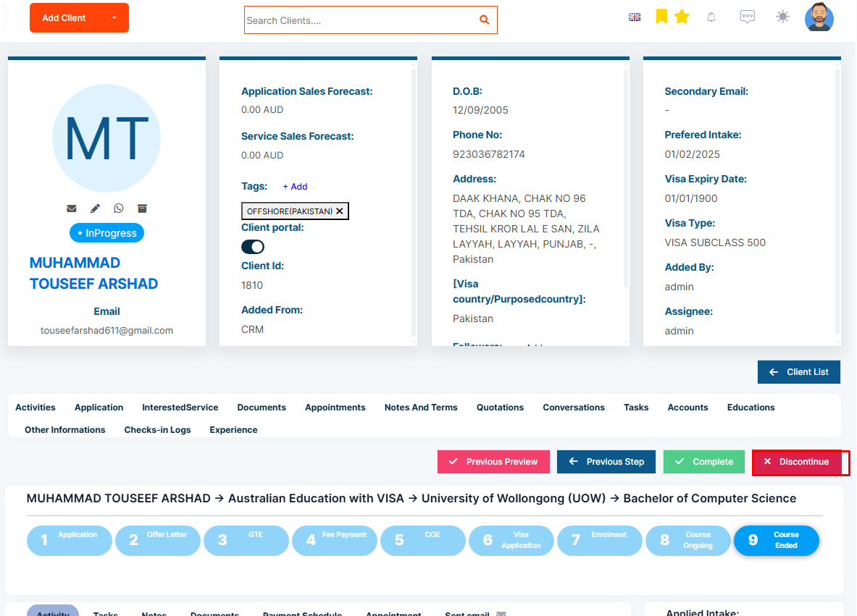Remove the OFFSHORE(PAKISTAN) tag

point(340,211)
